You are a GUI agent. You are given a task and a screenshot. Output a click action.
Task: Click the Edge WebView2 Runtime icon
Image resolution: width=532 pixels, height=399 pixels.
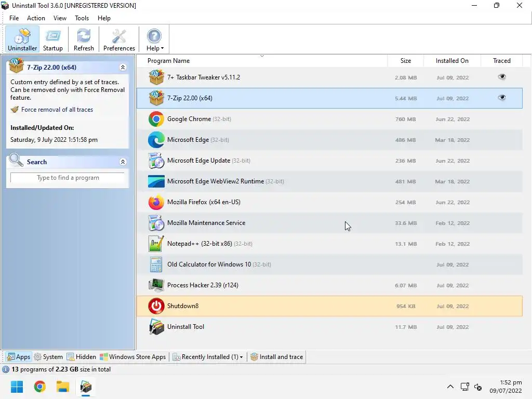pos(156,181)
